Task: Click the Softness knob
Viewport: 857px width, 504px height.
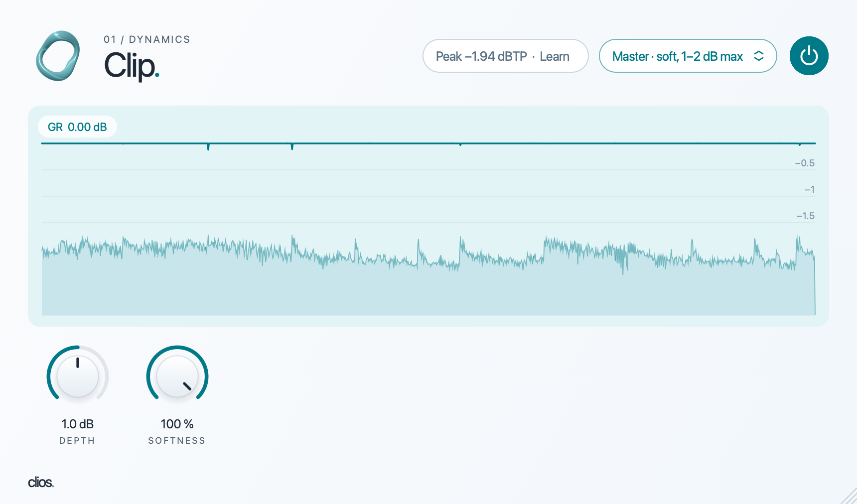Action: pos(177,376)
